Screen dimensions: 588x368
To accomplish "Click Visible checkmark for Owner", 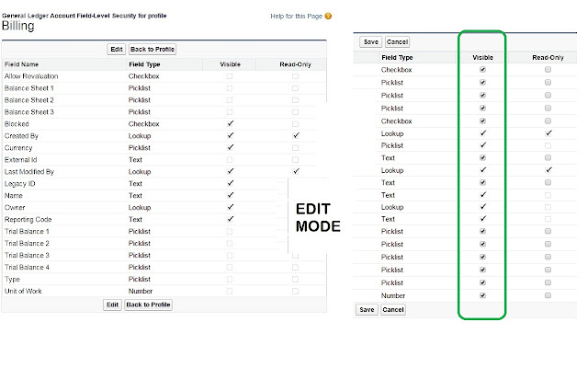I will point(231,207).
